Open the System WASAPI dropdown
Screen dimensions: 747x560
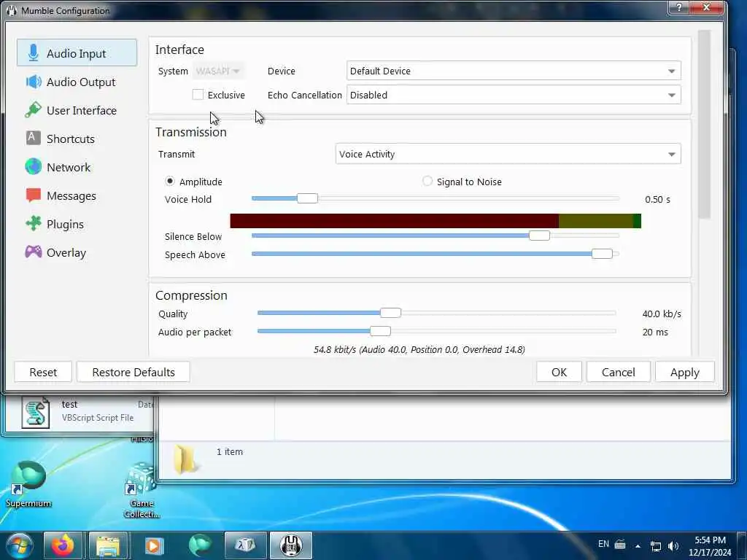[x=218, y=71]
